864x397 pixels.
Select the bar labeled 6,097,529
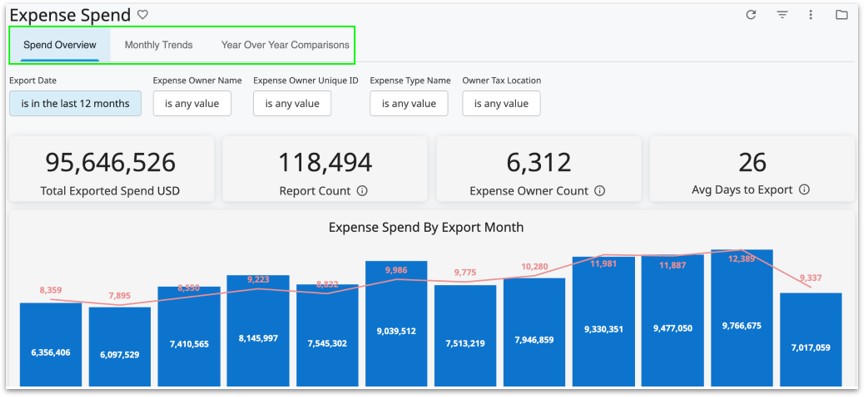[120, 347]
